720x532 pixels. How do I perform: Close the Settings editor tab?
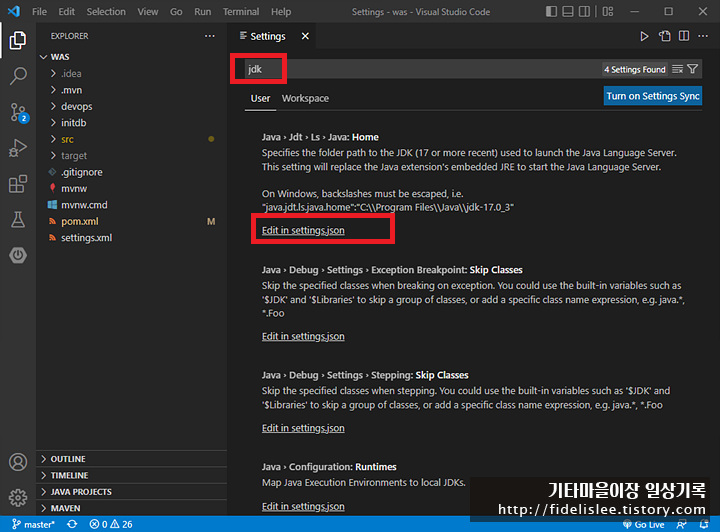tap(305, 36)
